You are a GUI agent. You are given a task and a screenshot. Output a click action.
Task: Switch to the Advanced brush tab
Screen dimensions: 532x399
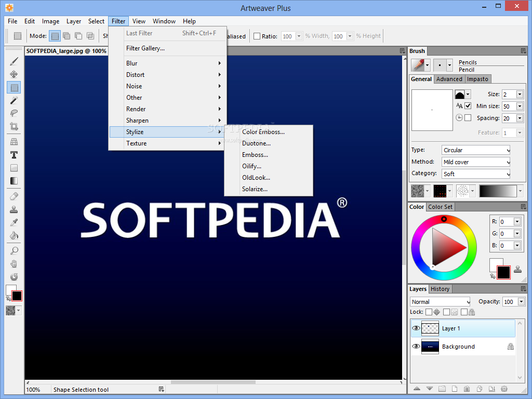(449, 79)
